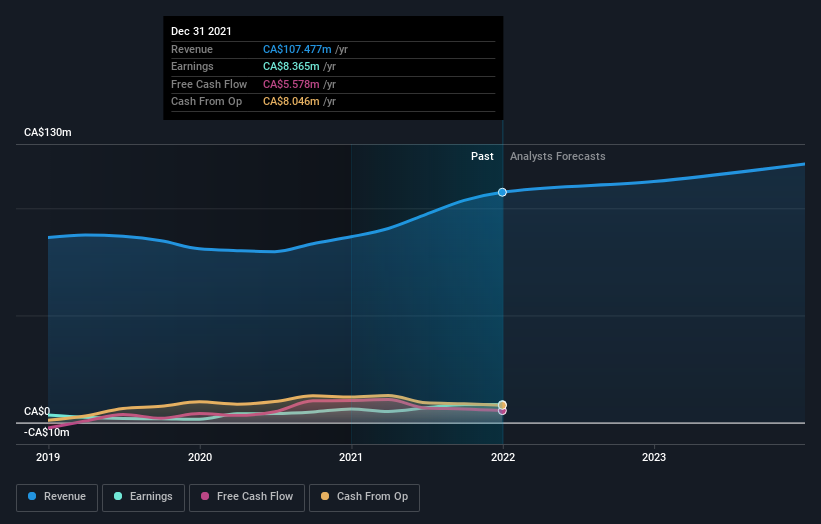Select the orange Cash From Op point at 2022
Screen dimensions: 821x524
coord(502,405)
